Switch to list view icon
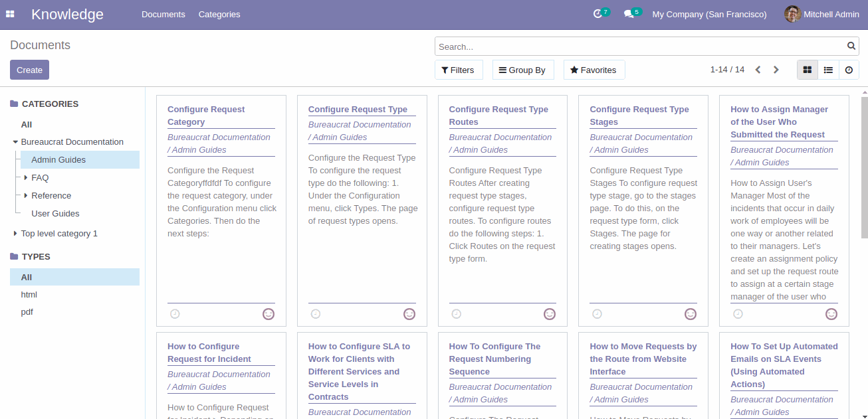The height and width of the screenshot is (419, 868). [828, 70]
